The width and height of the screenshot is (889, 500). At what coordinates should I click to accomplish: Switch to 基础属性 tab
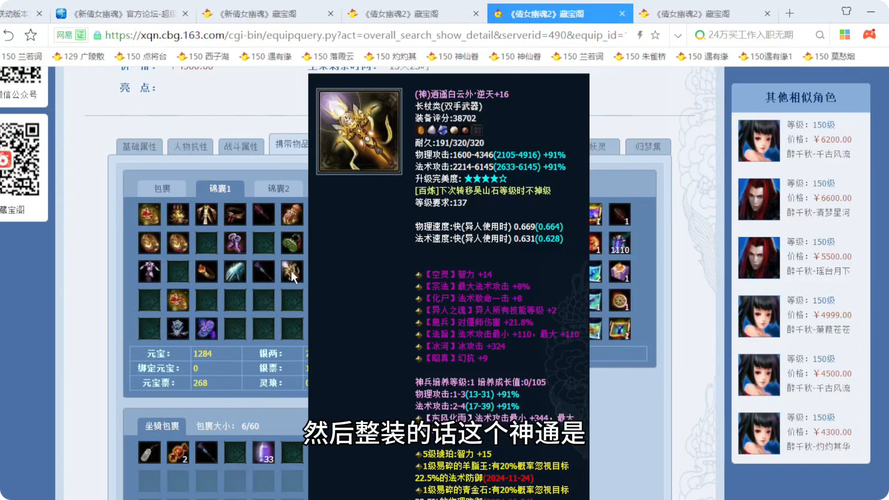point(139,147)
